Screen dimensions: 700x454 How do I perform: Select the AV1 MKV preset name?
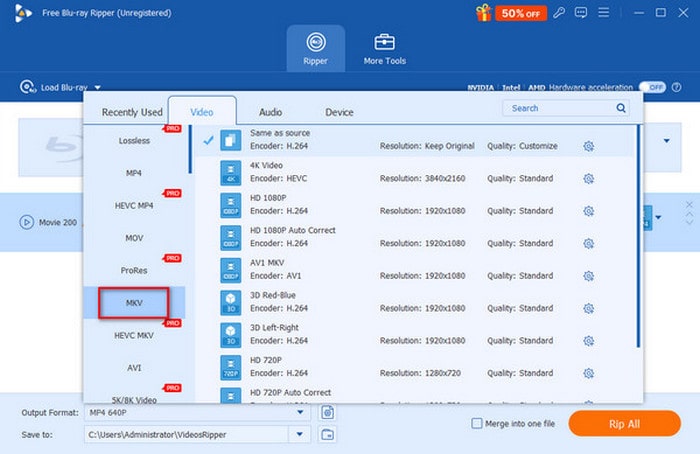(x=267, y=262)
